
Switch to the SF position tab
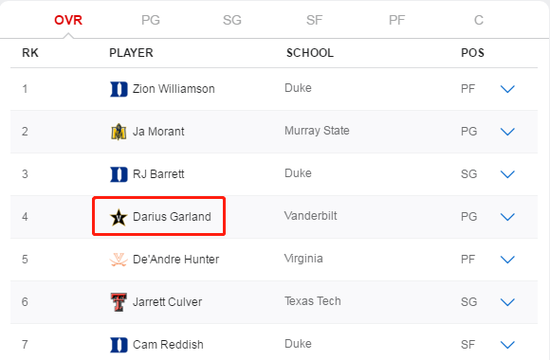point(314,20)
